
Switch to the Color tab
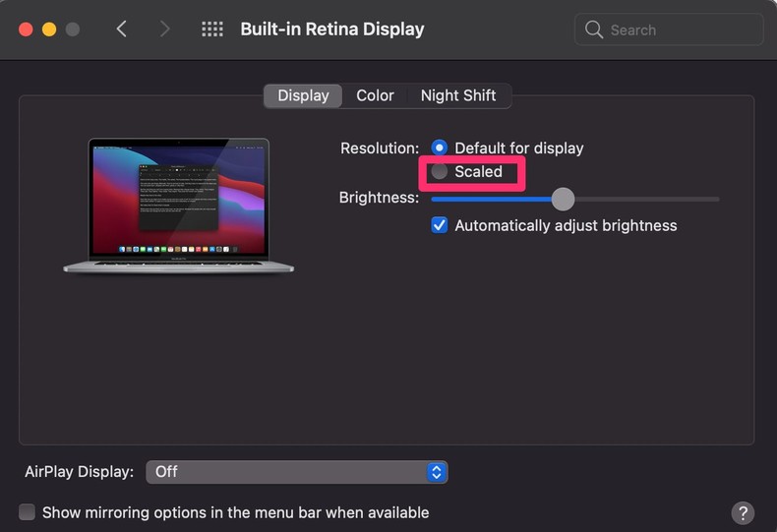[x=375, y=95]
